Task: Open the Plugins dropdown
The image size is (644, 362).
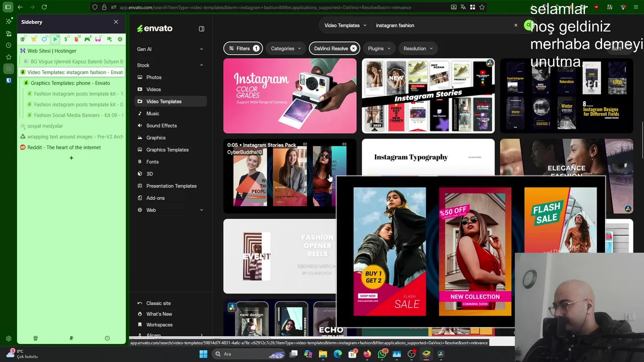Action: coord(380,49)
